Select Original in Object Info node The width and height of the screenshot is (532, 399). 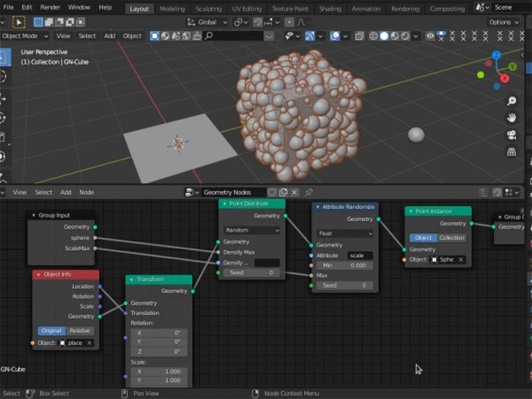point(52,331)
